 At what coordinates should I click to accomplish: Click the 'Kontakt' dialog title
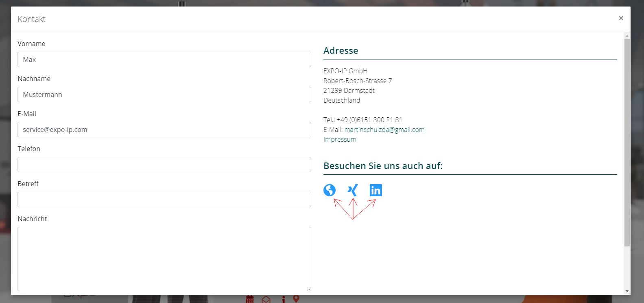[x=32, y=19]
